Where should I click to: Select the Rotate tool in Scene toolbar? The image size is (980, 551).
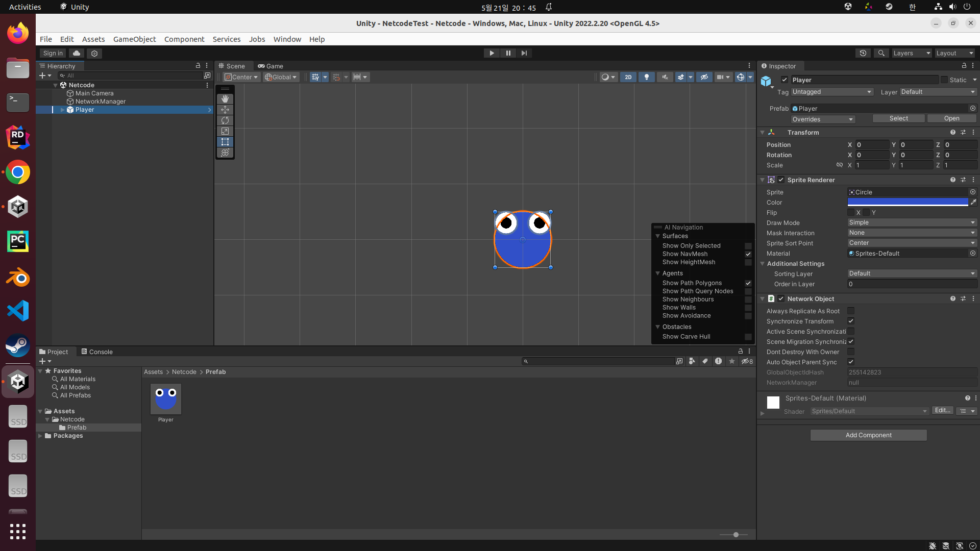225,120
